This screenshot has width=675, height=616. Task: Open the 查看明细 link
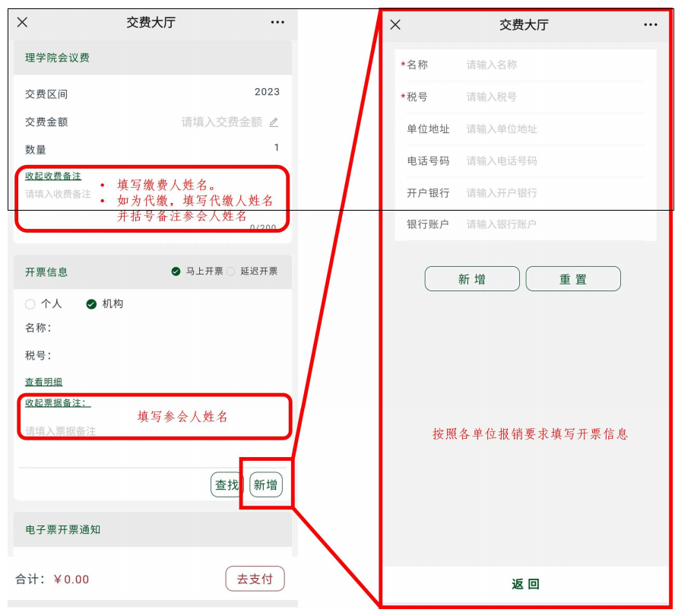point(43,382)
